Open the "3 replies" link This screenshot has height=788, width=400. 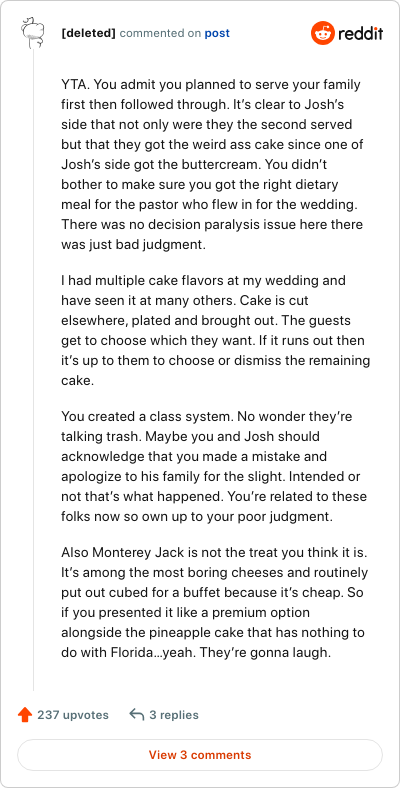174,715
